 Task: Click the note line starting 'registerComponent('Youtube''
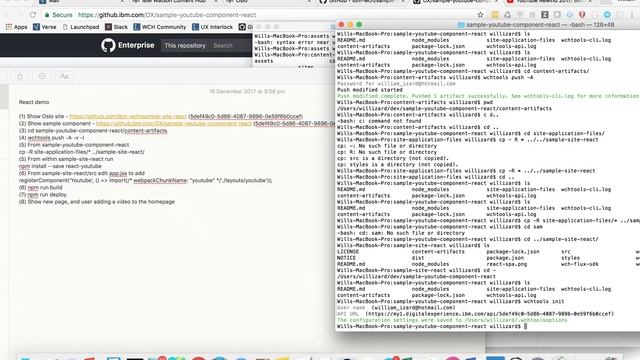click(x=145, y=180)
